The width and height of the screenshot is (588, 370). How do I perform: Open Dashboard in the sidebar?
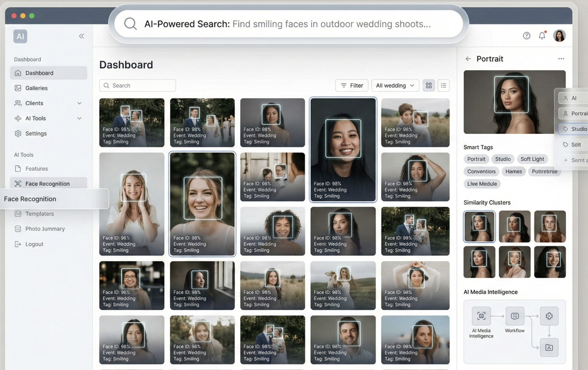[x=49, y=73]
